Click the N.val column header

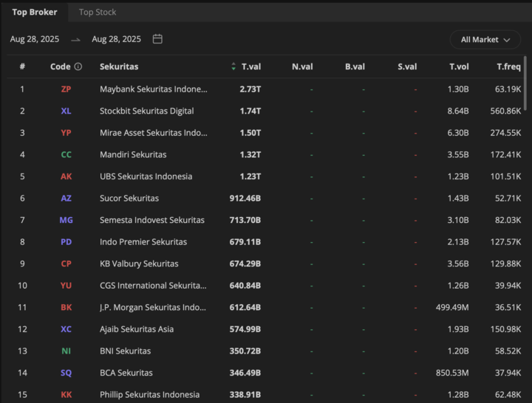pyautogui.click(x=301, y=66)
